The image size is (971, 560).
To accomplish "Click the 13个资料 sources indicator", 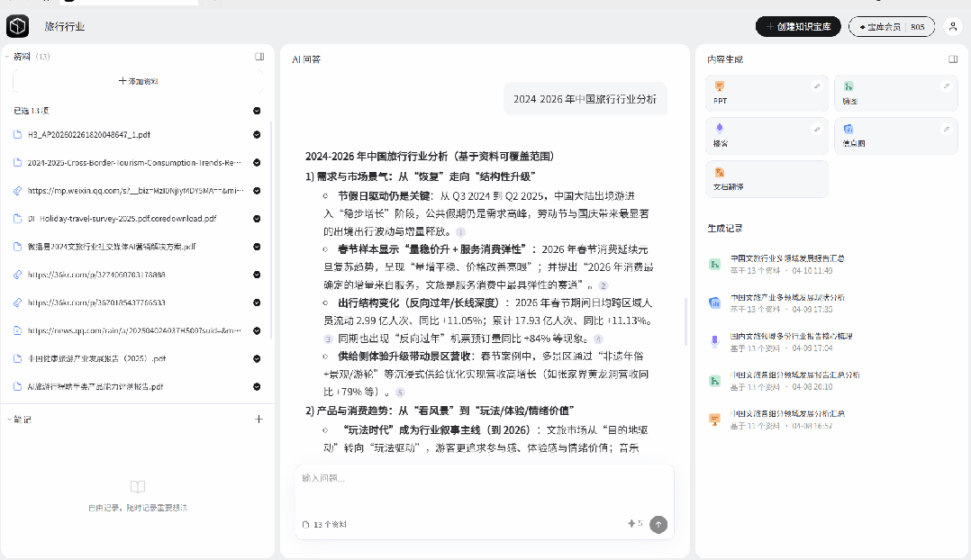I will click(324, 524).
